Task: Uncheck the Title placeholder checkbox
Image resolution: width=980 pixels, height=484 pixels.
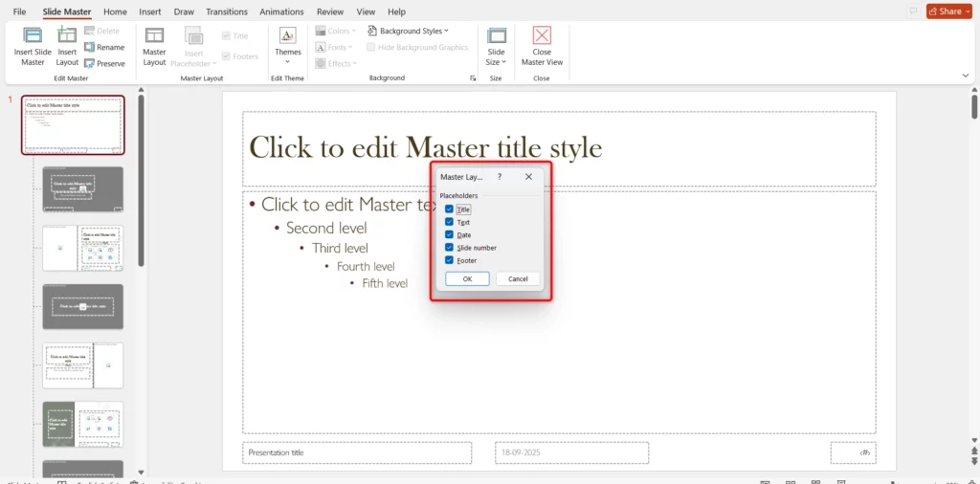Action: (449, 209)
